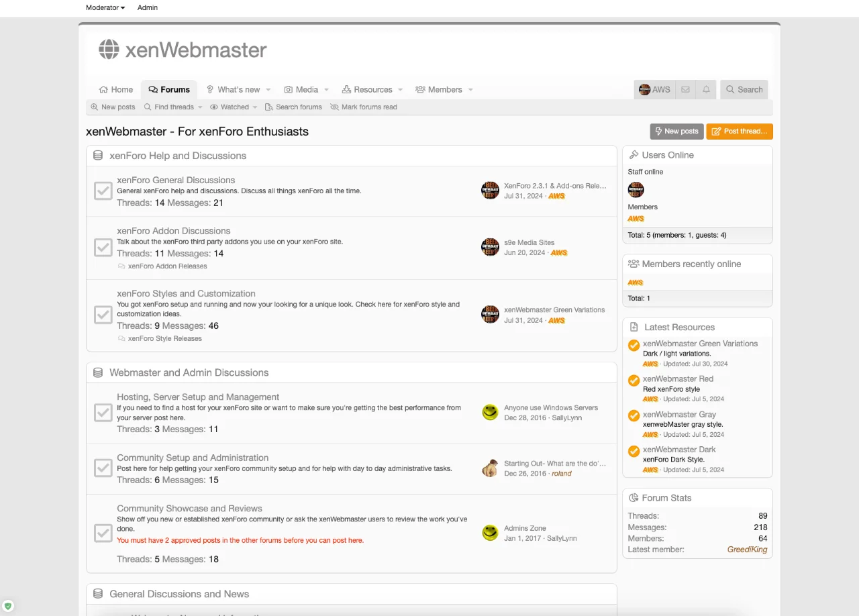Open the Admin menu item
Viewport: 859px width, 616px height.
coord(148,7)
